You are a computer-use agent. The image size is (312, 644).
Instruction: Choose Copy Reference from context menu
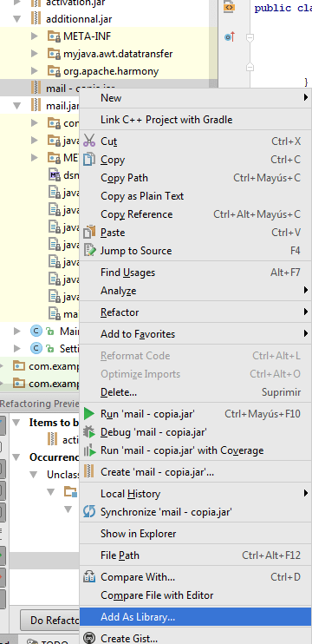pyautogui.click(x=195, y=214)
